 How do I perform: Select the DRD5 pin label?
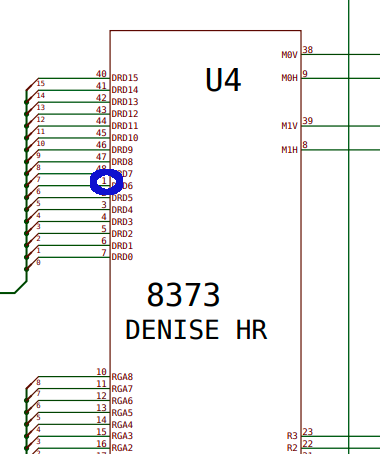tap(122, 198)
